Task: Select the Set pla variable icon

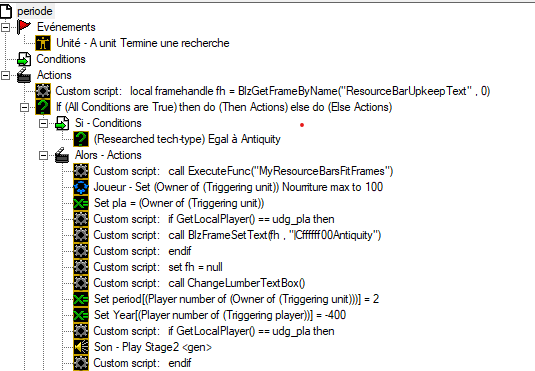Action: coord(81,203)
